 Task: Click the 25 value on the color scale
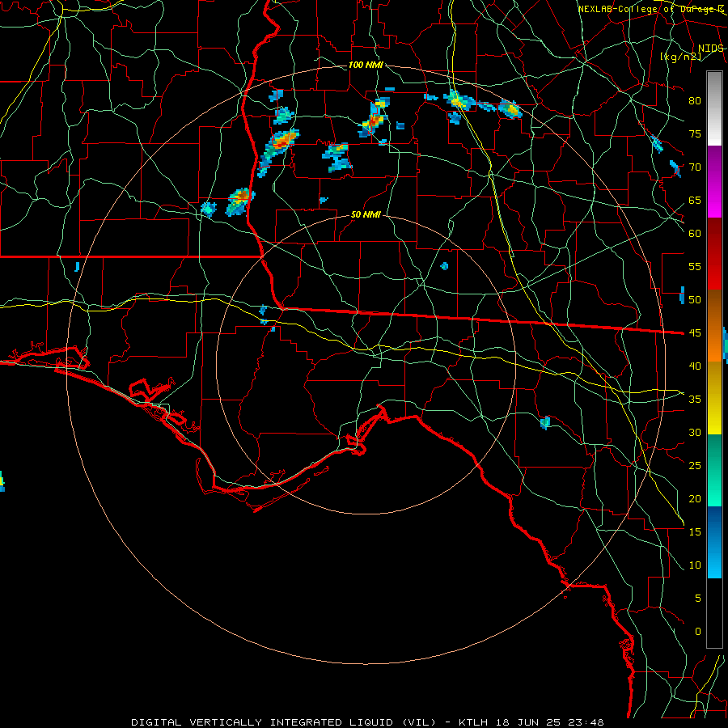coord(695,466)
